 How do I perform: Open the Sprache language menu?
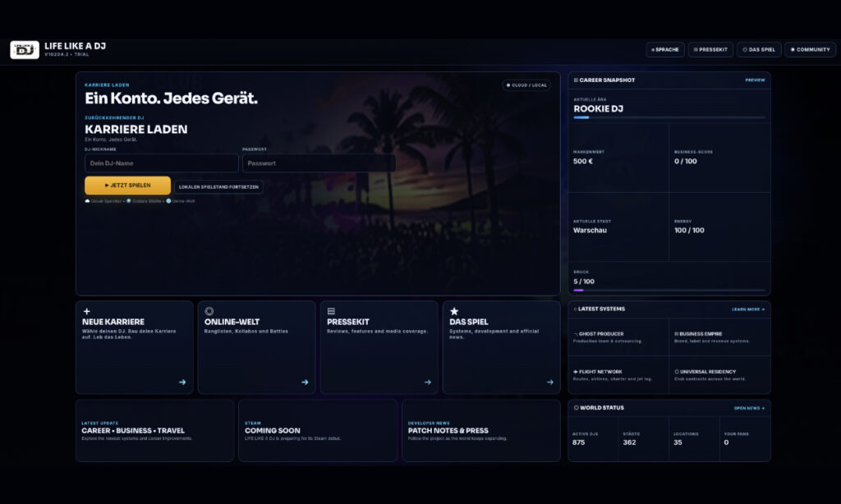point(665,49)
